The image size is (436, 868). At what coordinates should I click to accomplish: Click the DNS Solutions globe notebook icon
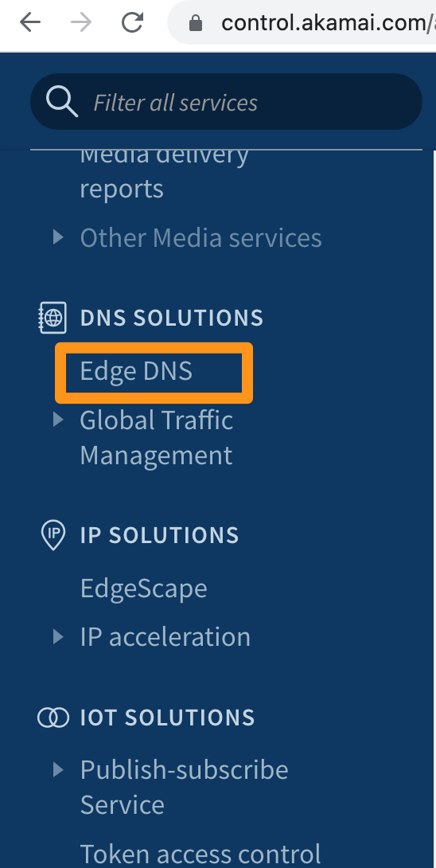click(53, 318)
